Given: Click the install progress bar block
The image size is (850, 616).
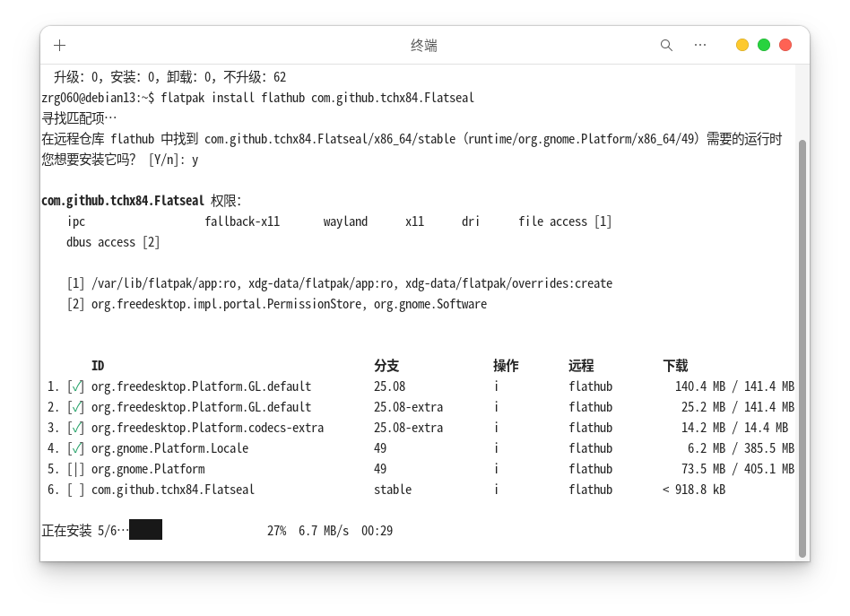Looking at the screenshot, I should coord(145,530).
